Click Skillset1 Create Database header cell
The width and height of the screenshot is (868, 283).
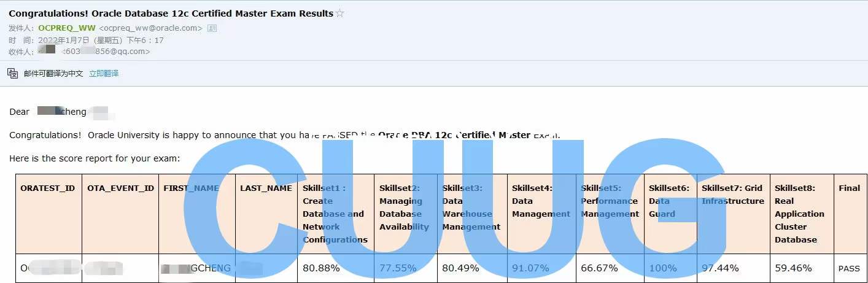coord(336,214)
